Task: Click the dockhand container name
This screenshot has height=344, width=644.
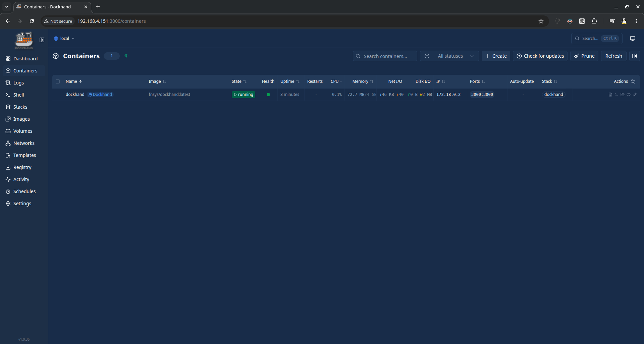Action: (75, 95)
